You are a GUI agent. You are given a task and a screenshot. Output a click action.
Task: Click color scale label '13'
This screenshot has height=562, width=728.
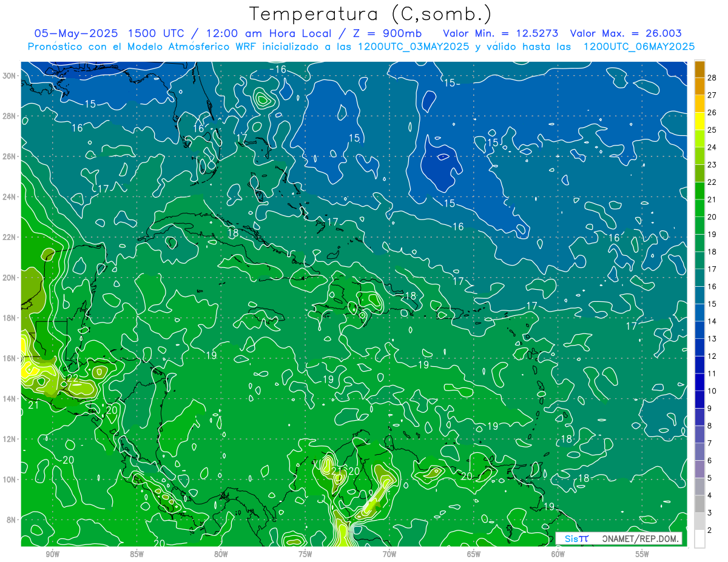click(x=712, y=339)
